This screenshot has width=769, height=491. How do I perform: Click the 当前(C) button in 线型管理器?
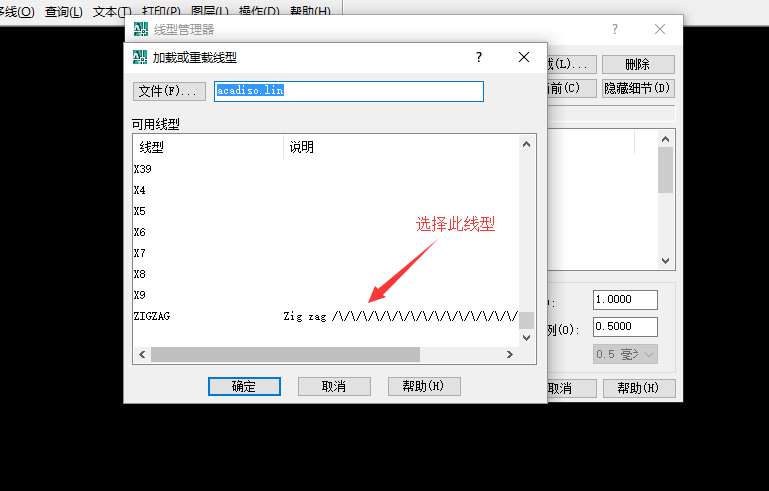(x=572, y=88)
